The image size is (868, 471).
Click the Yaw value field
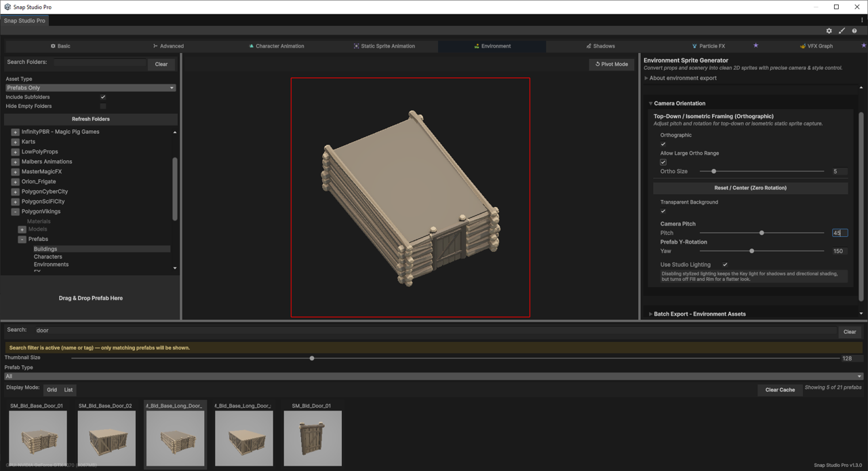pos(840,251)
